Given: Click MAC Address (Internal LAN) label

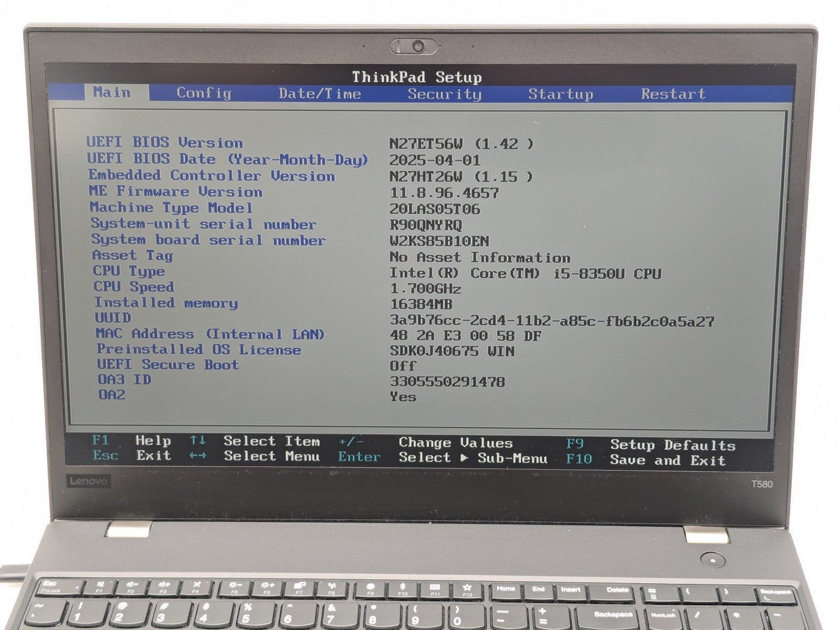Looking at the screenshot, I should 211,334.
